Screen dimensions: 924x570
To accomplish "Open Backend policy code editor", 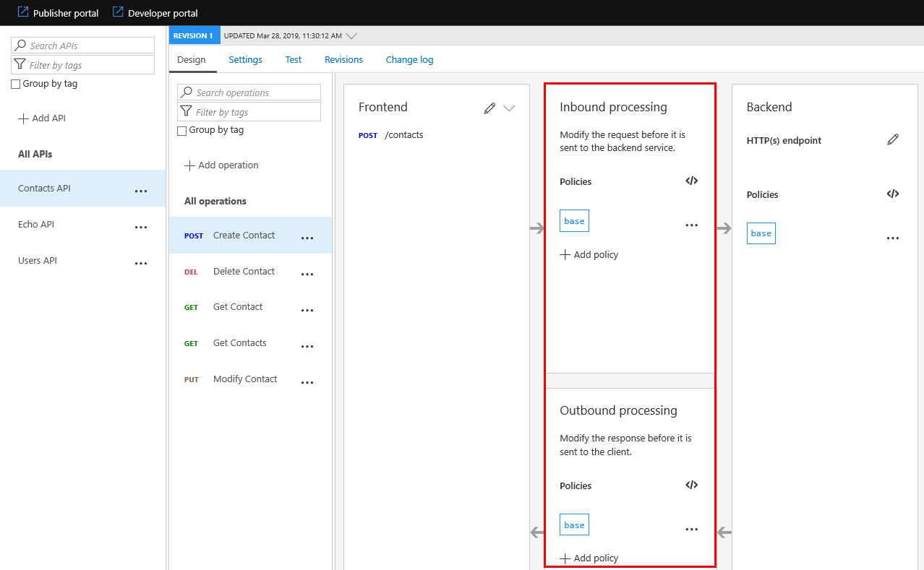I will 893,194.
